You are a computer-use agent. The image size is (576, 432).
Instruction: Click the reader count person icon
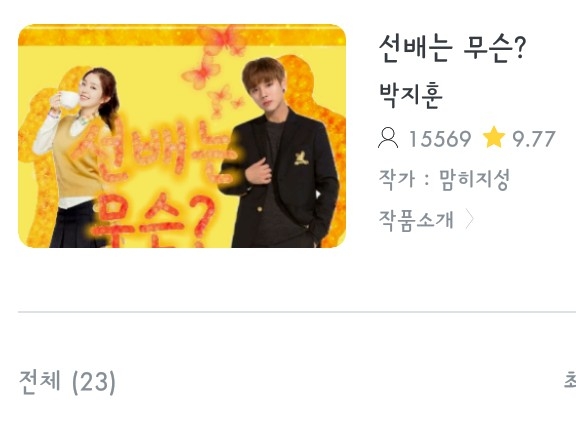click(x=388, y=138)
